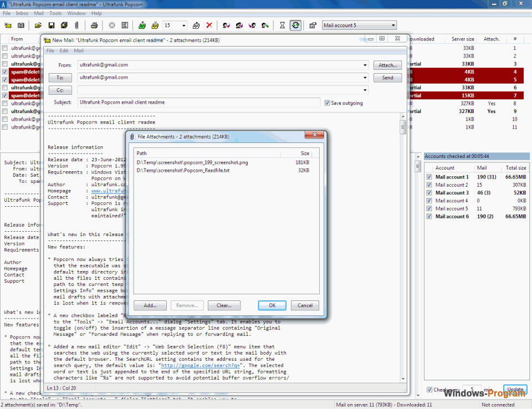This screenshot has height=409, width=532.
Task: Click the paperclip icon in main toolbar
Action: [x=76, y=25]
